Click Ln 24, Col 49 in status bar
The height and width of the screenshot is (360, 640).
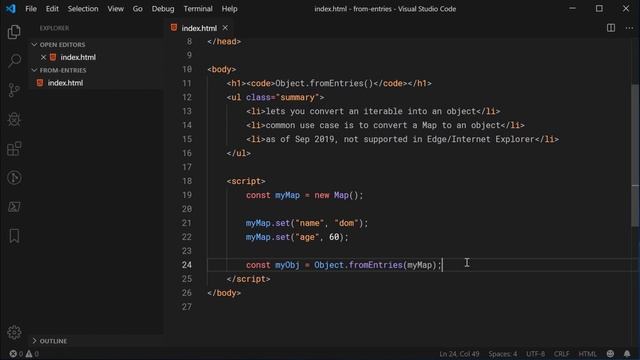pos(459,354)
